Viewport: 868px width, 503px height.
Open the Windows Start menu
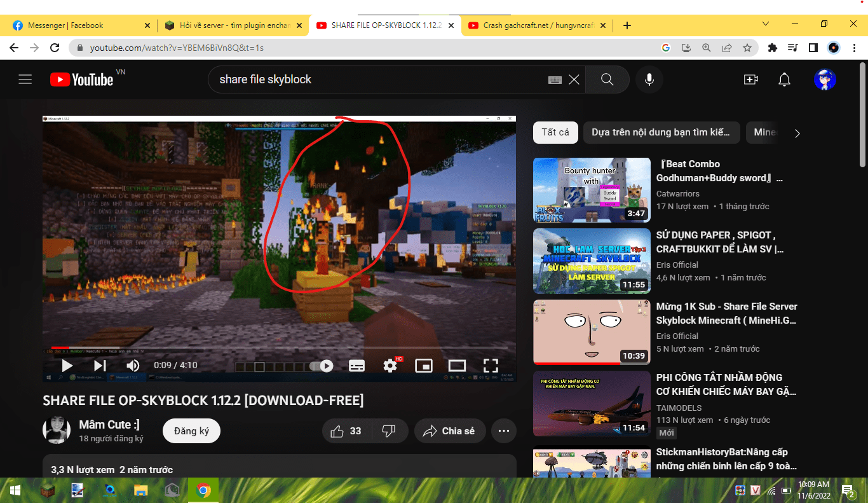point(15,490)
